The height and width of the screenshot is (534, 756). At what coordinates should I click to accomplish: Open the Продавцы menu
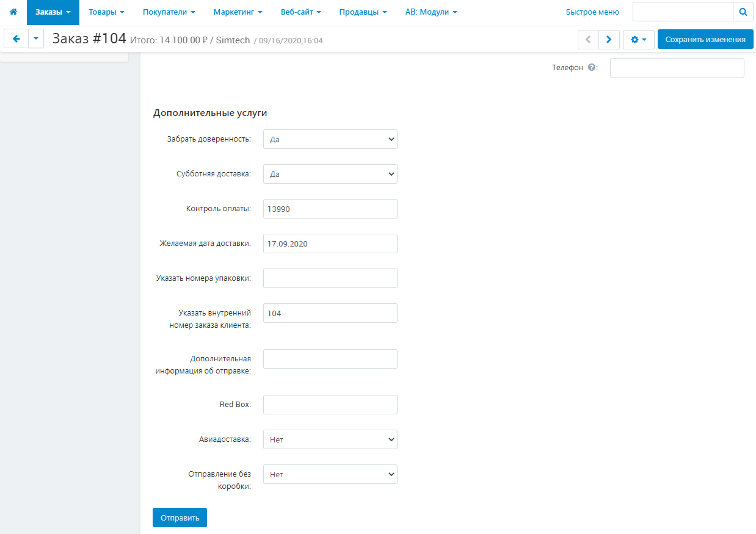pyautogui.click(x=363, y=12)
